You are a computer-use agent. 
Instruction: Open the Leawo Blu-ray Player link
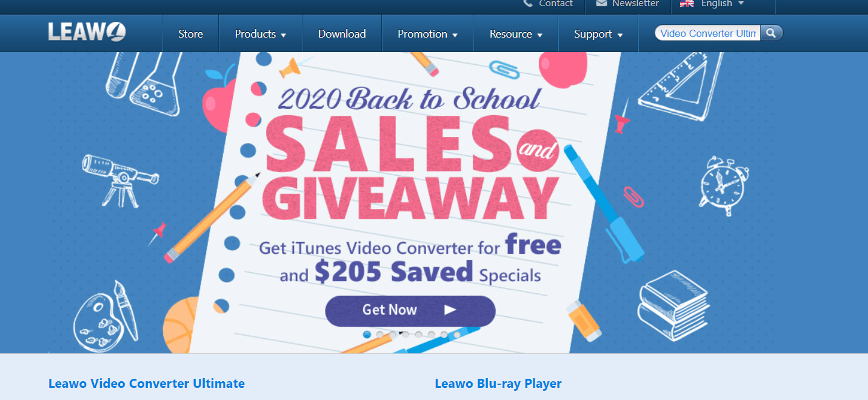(x=498, y=384)
